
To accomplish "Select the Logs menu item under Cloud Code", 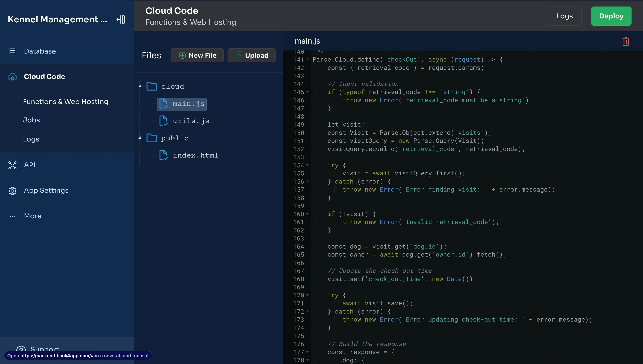I will click(x=31, y=139).
